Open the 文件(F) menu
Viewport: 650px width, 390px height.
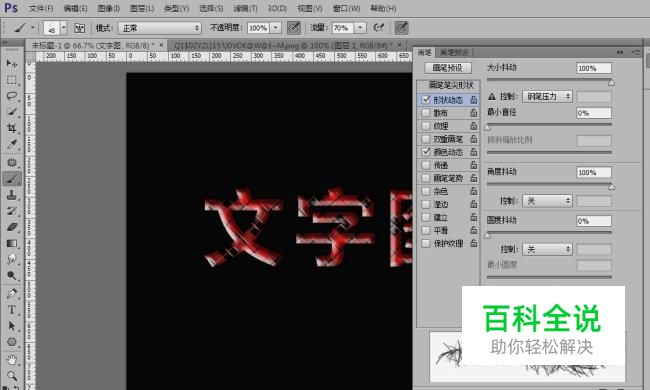pyautogui.click(x=41, y=8)
